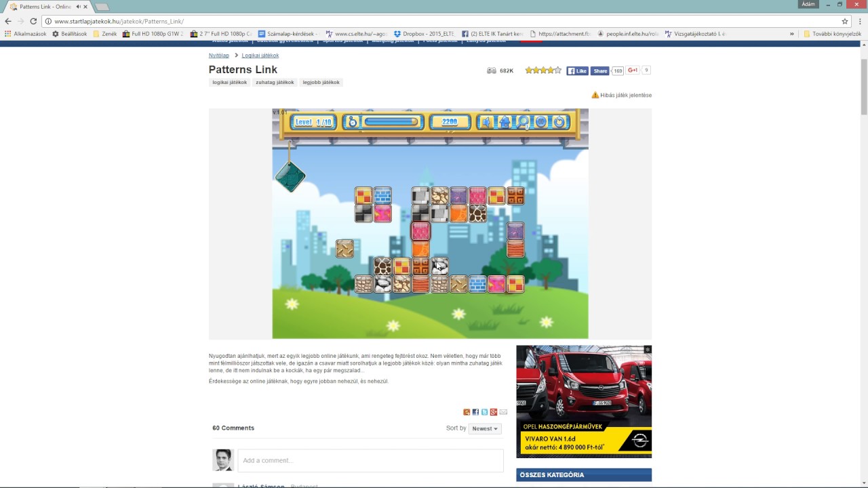
Task: Use the magnifier hint icon
Action: [x=522, y=122]
